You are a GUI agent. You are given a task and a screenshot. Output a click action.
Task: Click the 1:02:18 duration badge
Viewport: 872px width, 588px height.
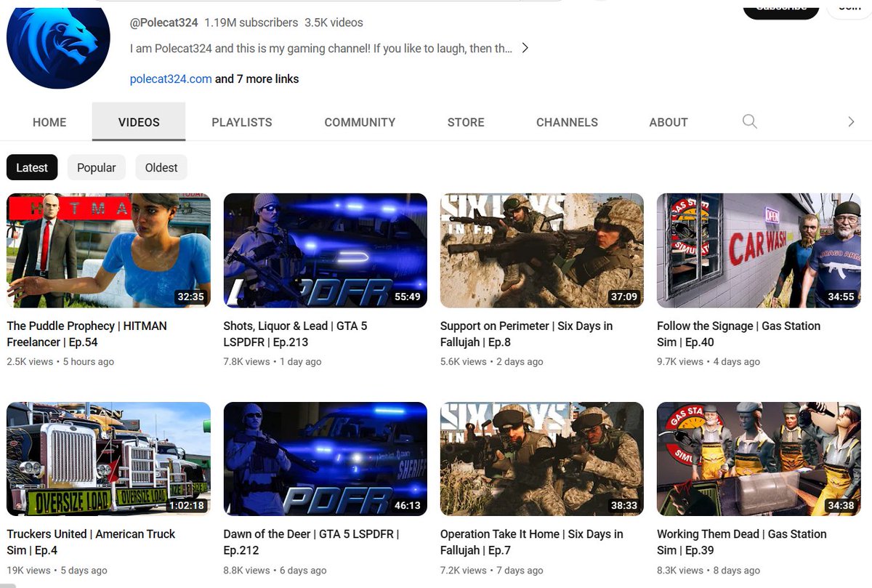187,505
